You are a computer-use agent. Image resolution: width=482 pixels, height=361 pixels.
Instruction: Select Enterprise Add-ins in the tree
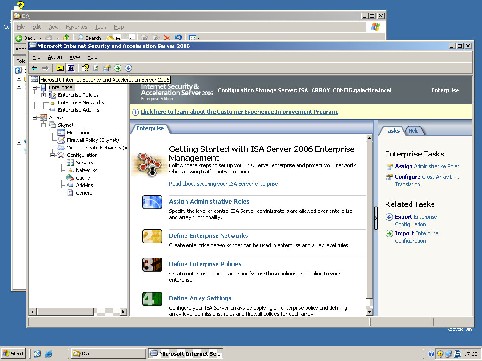click(78, 110)
